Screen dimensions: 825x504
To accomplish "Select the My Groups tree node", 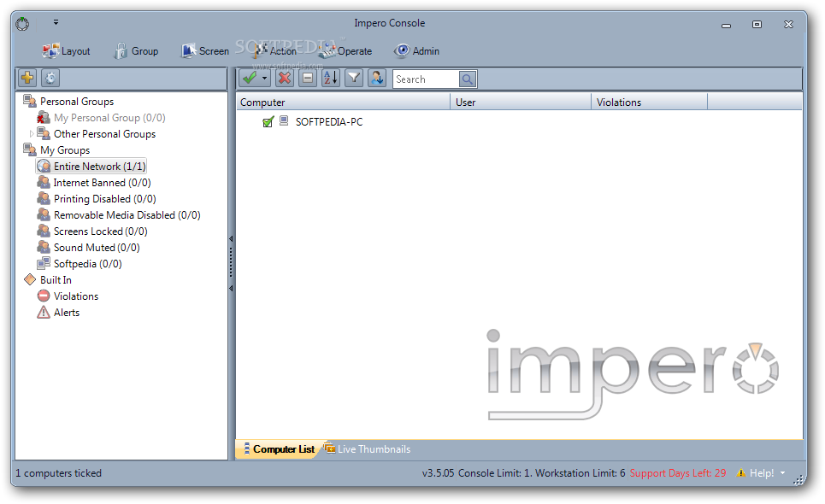I will click(x=65, y=150).
